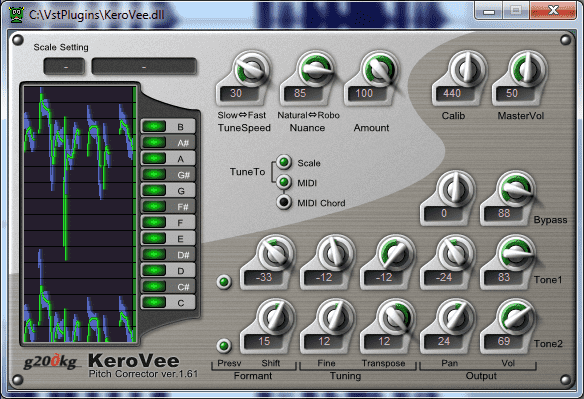Image resolution: width=584 pixels, height=399 pixels.
Task: Disable the A# note in scale
Action: pos(168,142)
